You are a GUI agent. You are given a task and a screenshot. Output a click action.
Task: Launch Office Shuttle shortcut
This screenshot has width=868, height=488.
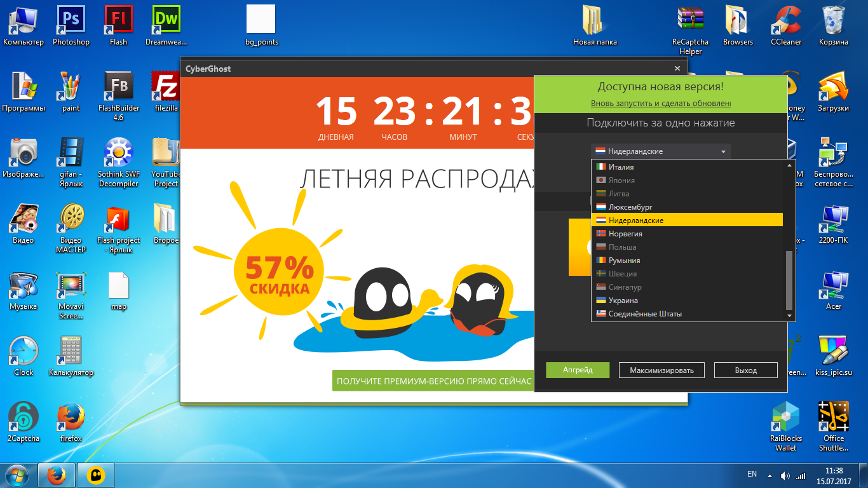point(834,426)
